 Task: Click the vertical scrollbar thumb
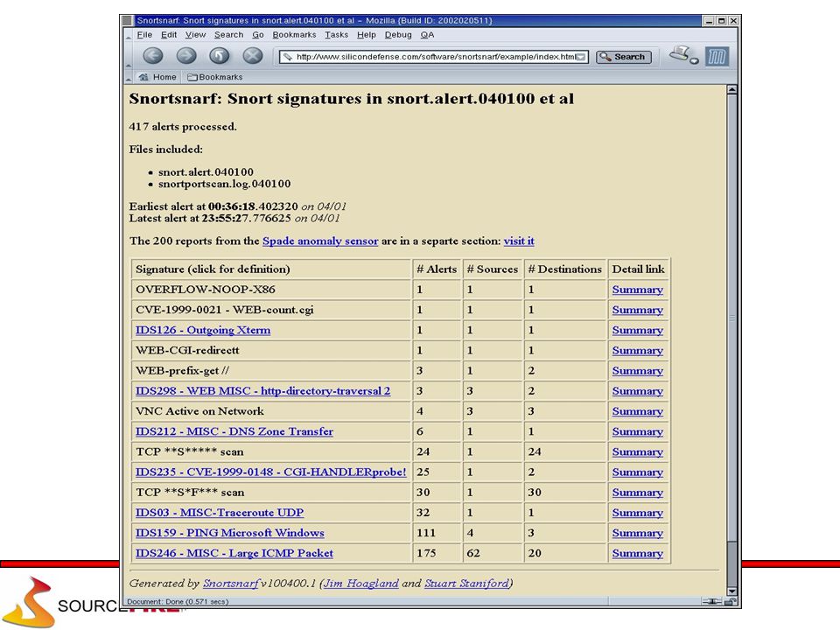731,318
